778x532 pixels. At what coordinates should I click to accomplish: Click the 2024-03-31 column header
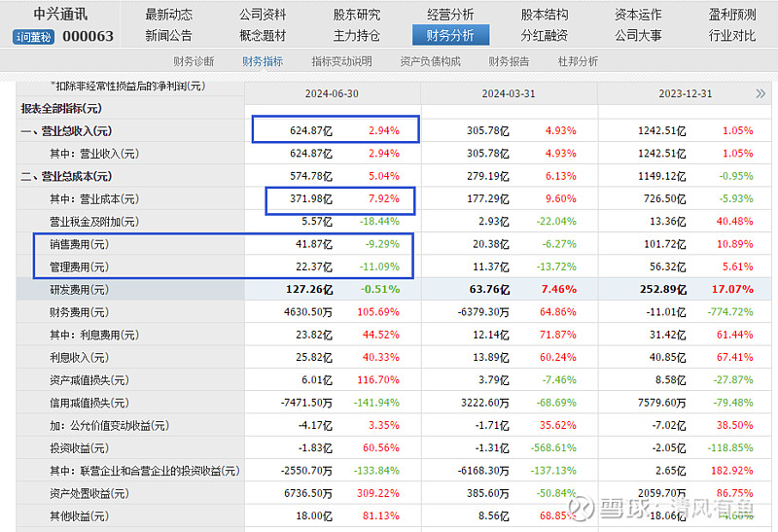[x=509, y=93]
